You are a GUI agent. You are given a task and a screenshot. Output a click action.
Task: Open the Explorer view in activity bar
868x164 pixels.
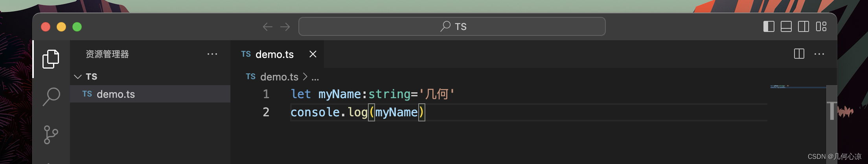tap(51, 59)
